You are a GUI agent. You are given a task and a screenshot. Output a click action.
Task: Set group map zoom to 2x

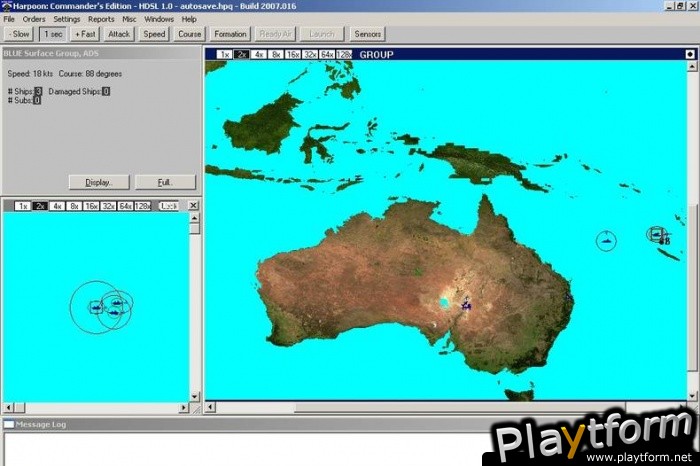[242, 54]
